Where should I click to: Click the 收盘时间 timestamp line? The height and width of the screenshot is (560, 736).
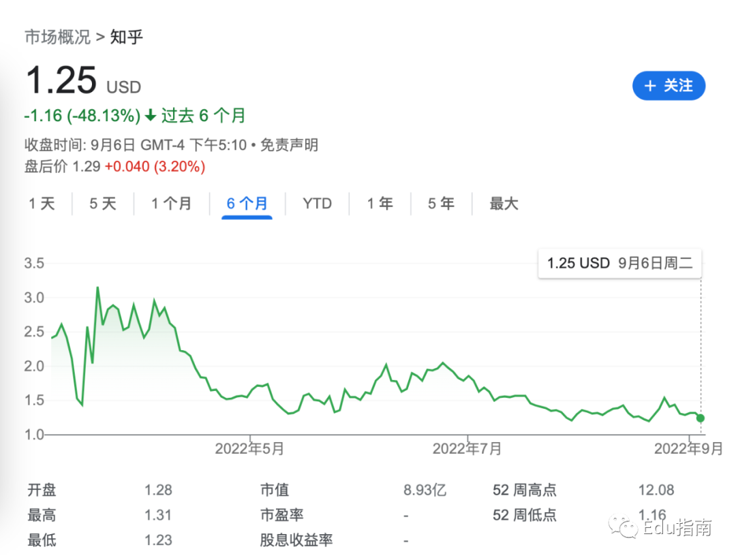[136, 144]
